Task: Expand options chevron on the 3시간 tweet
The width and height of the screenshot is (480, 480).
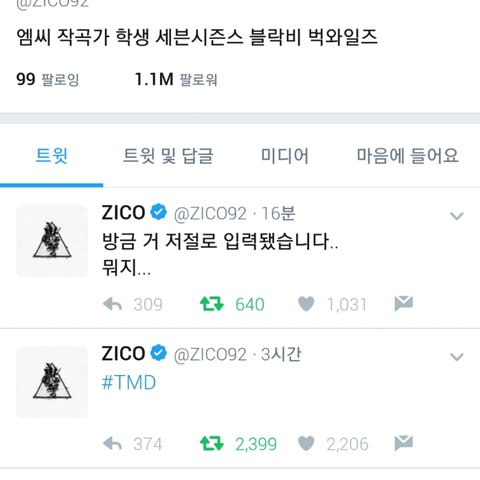Action: (x=456, y=357)
